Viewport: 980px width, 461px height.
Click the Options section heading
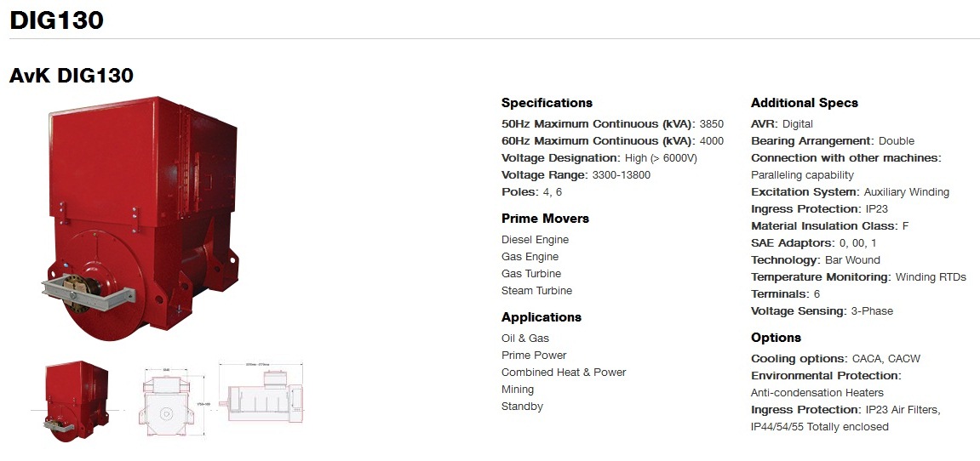pos(776,338)
